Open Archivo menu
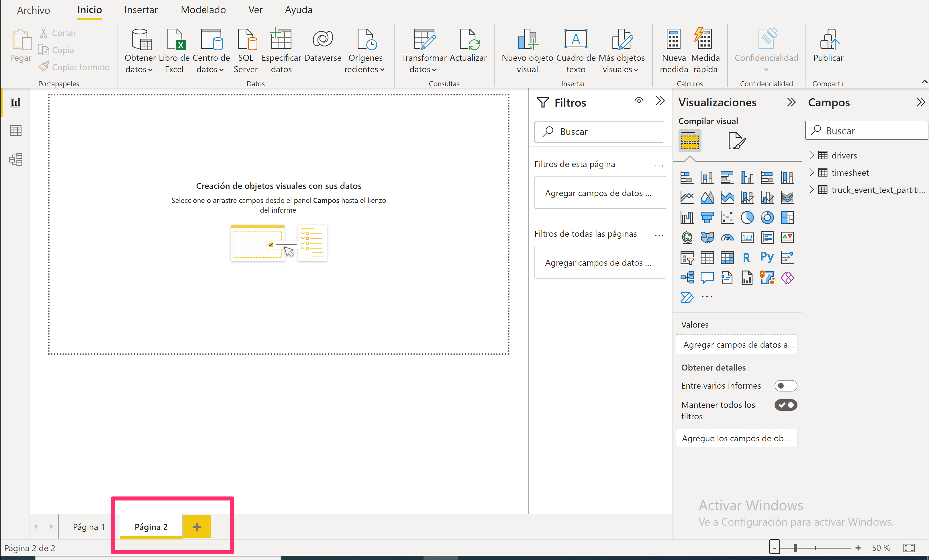The width and height of the screenshot is (929, 560). pos(33,10)
